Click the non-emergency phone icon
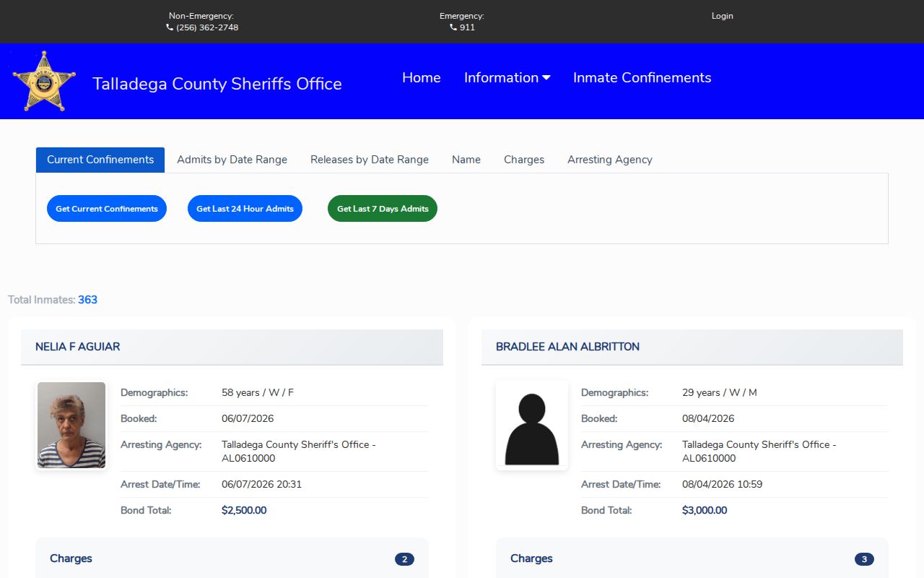 pos(170,27)
